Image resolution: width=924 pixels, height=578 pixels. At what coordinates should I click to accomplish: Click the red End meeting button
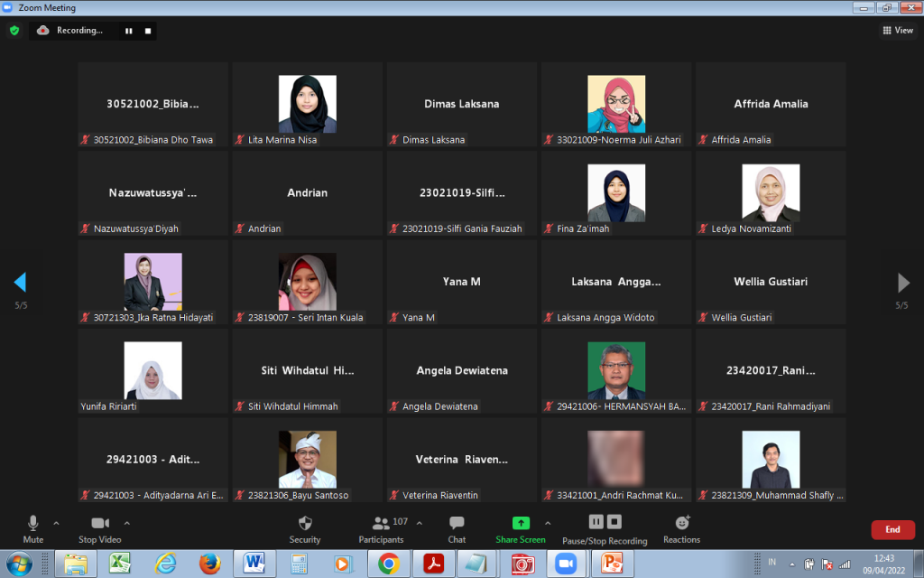pos(892,530)
